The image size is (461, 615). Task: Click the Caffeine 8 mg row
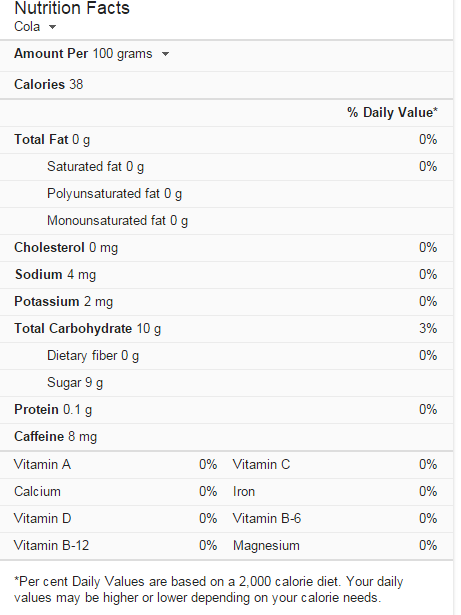click(226, 437)
